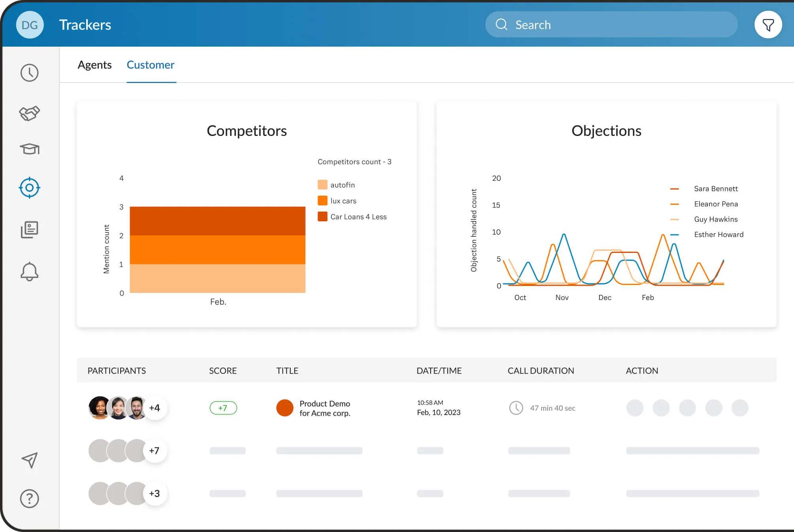Screen dimensions: 794x532
Task: Click the Car Loans 4 Less bar segment
Action: click(217, 221)
